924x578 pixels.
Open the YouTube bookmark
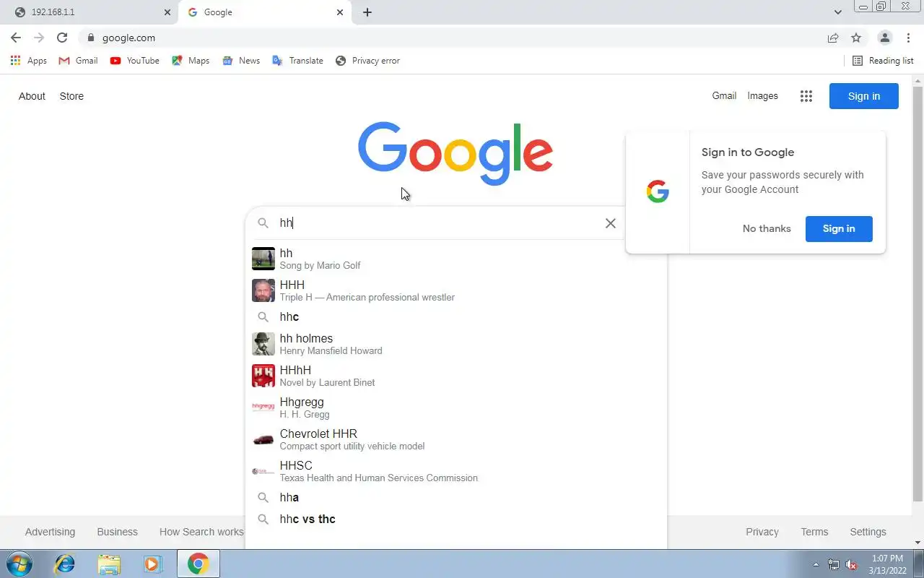point(134,61)
